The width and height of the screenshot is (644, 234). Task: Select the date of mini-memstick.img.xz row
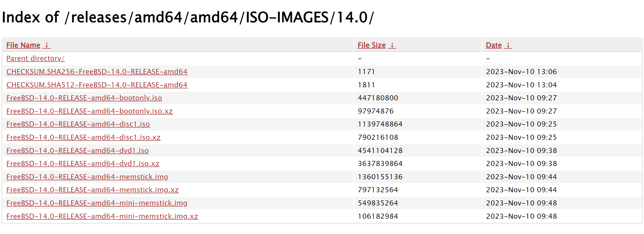(x=521, y=216)
